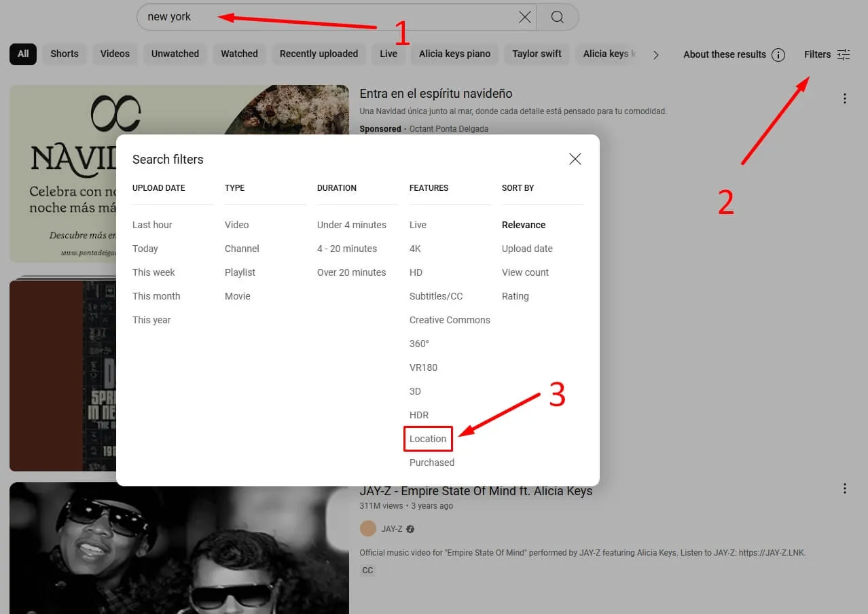This screenshot has height=614, width=868.
Task: Open the Filters sliders icon
Action: coord(843,54)
